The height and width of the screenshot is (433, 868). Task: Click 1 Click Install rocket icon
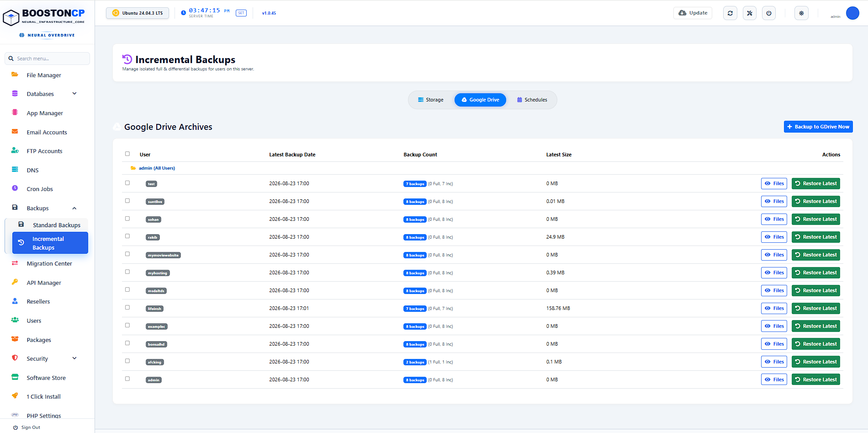coord(15,396)
